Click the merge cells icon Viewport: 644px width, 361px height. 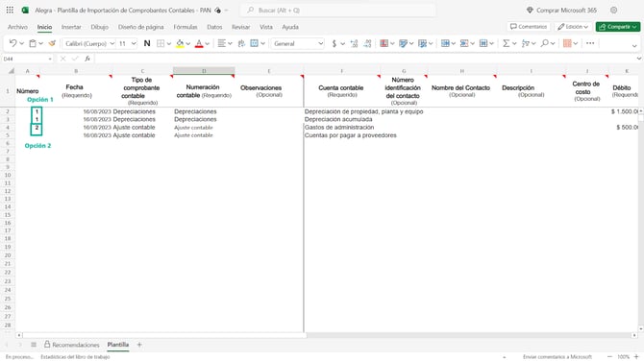pos(254,43)
